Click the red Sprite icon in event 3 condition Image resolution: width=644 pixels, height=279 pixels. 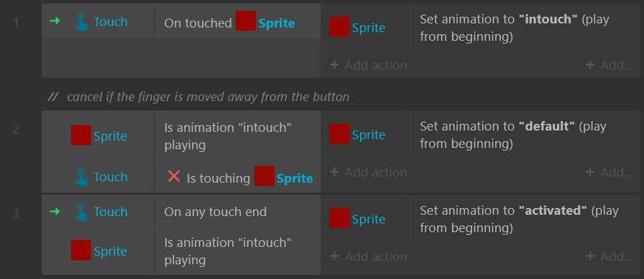[x=81, y=250]
